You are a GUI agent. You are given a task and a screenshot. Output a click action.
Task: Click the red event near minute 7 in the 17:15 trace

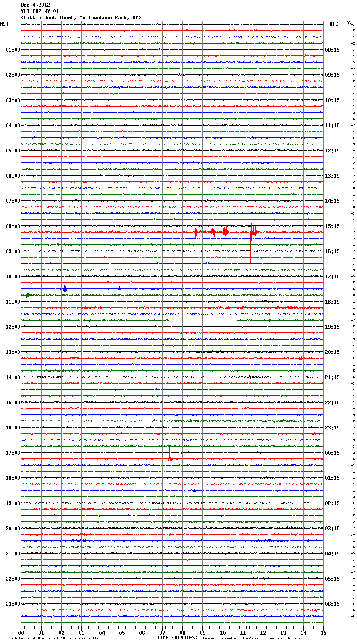click(170, 458)
